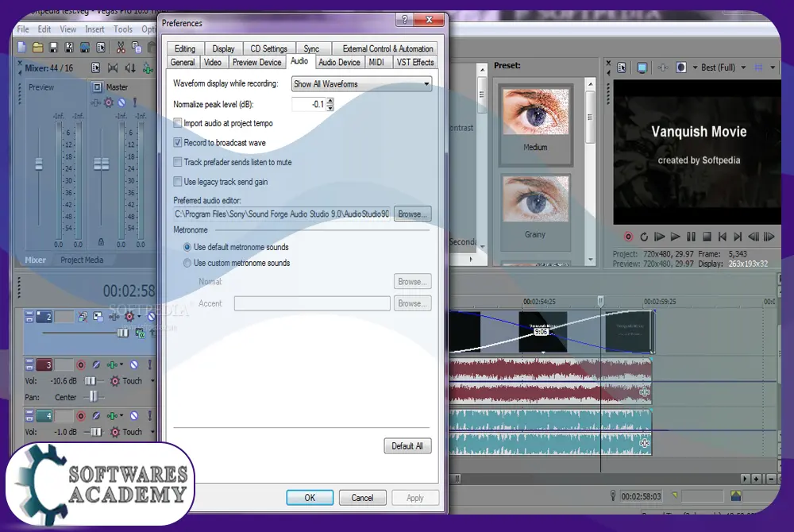Viewport: 794px width, 532px height.
Task: Create a new project with the blank page icon
Action: point(21,47)
